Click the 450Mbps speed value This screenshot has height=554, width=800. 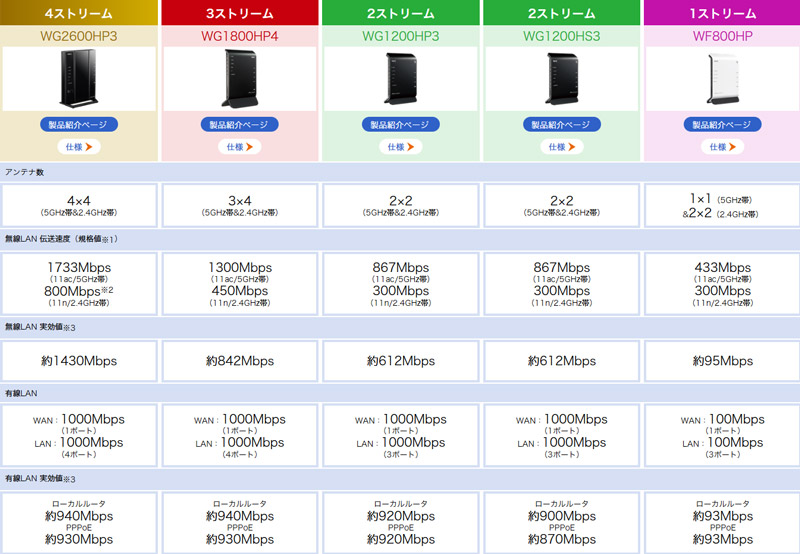tap(240, 291)
